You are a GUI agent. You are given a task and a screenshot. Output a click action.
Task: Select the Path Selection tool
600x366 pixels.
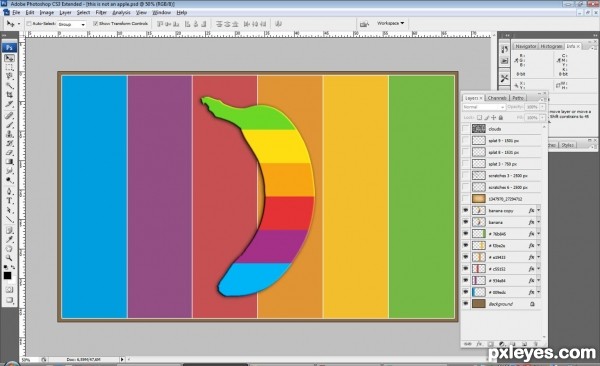pos(9,210)
